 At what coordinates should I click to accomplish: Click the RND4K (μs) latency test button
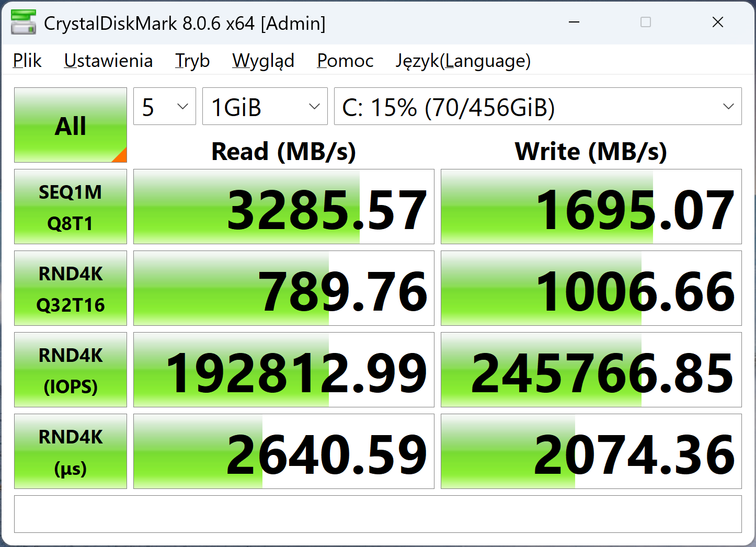pos(71,452)
